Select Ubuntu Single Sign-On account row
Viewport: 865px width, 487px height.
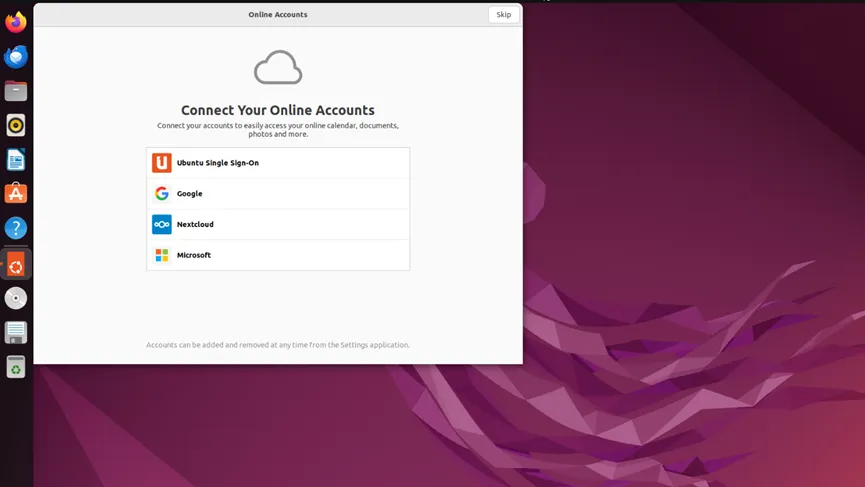[x=278, y=163]
